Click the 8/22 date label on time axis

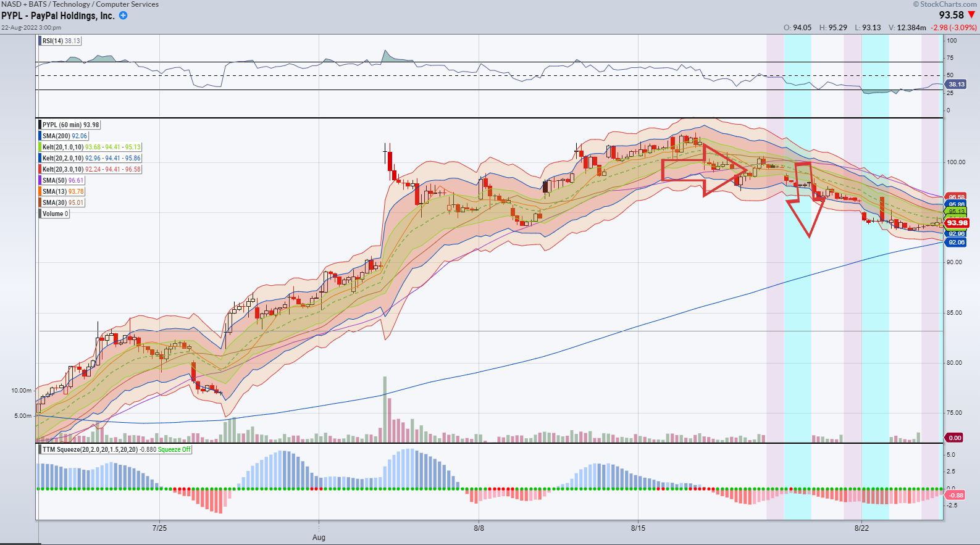tap(861, 528)
